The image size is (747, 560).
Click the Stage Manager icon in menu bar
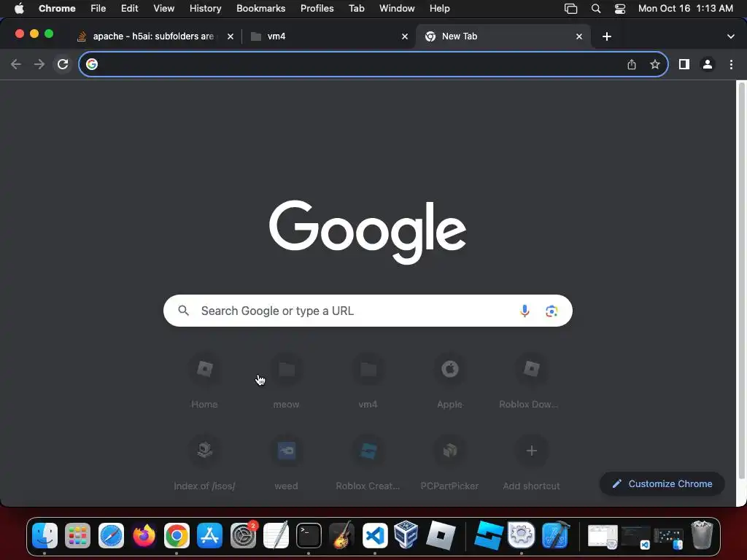(x=570, y=9)
